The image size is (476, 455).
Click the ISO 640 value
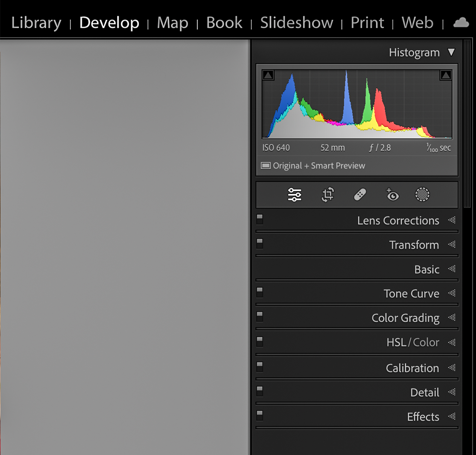276,148
